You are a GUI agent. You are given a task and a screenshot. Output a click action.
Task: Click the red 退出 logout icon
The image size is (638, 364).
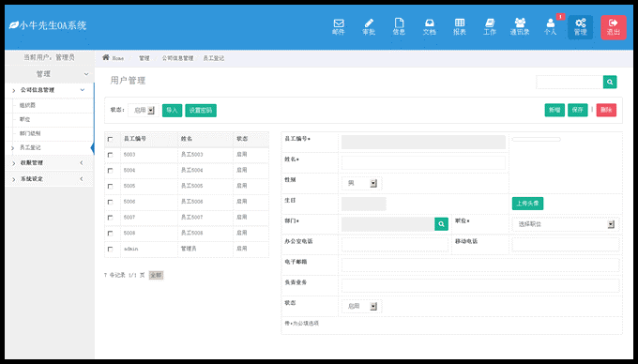pyautogui.click(x=614, y=27)
